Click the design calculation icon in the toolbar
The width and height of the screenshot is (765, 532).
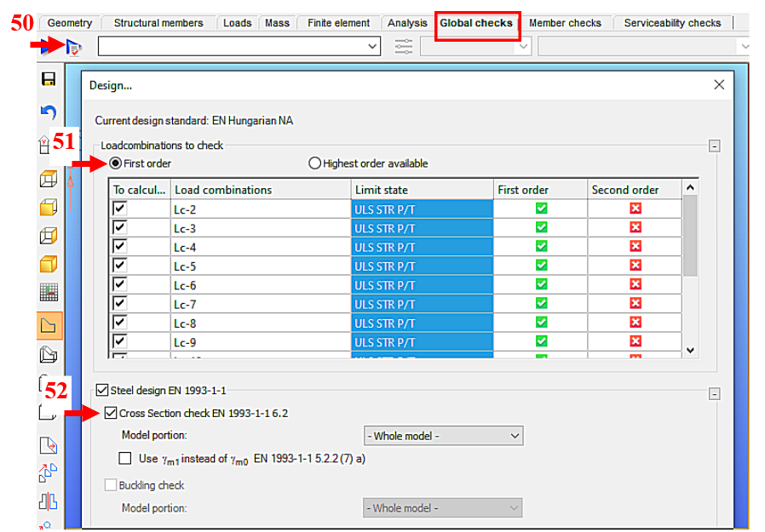pyautogui.click(x=73, y=48)
